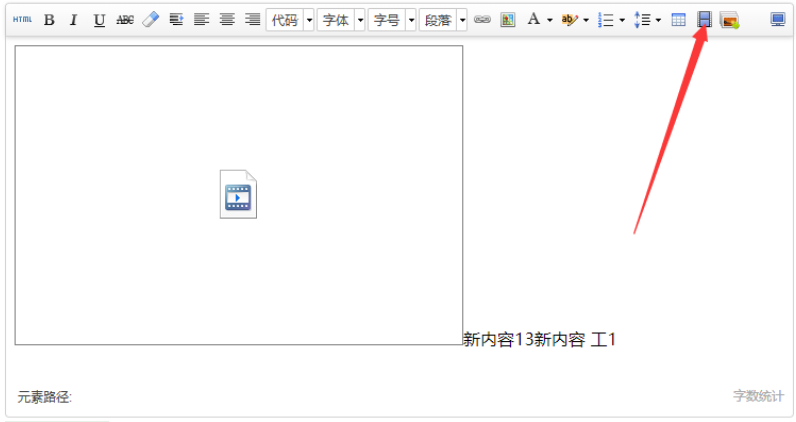
Task: Click the arrow beside 字体
Action: (x=360, y=20)
